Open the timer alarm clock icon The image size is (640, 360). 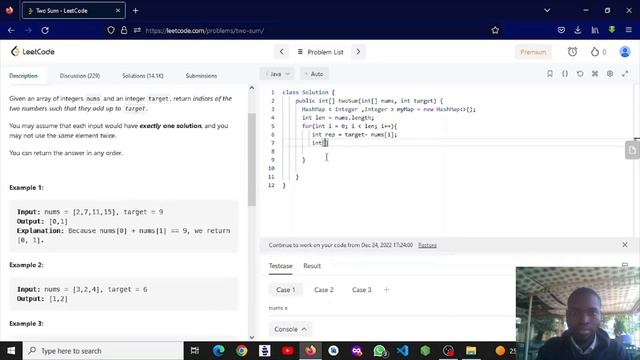(572, 51)
